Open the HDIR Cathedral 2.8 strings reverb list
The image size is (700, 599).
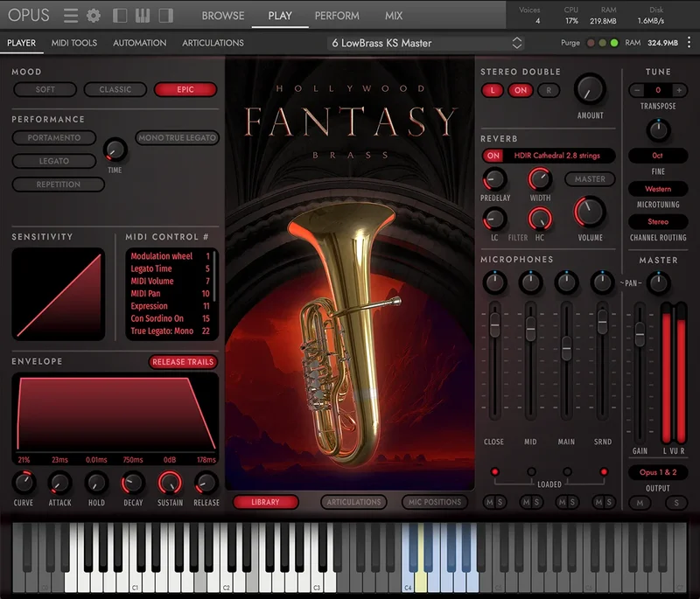click(557, 156)
